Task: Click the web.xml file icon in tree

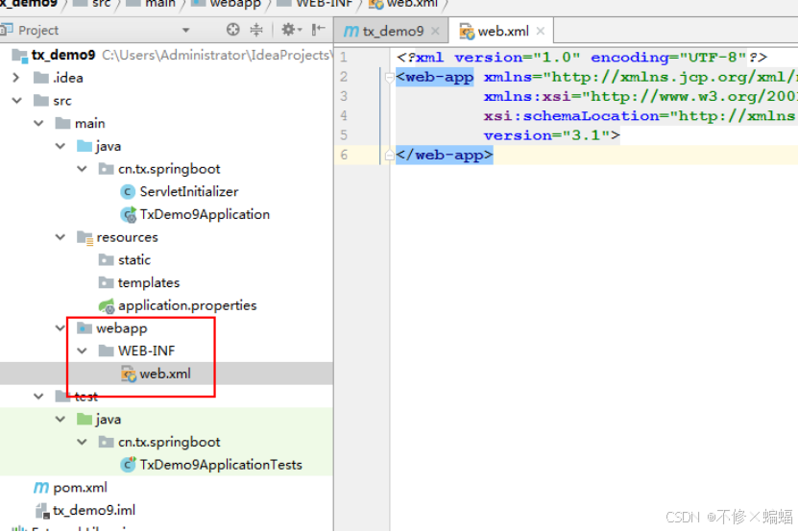Action: [129, 375]
